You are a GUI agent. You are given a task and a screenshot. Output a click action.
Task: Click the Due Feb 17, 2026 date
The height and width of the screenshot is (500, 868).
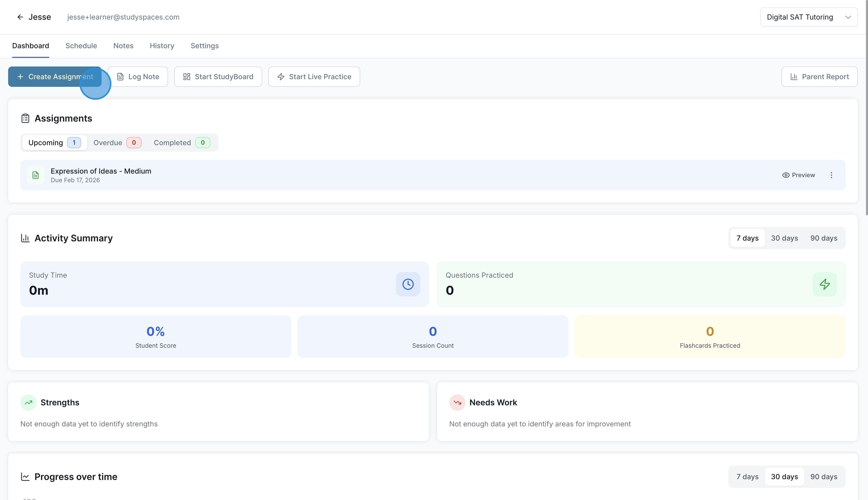point(75,180)
